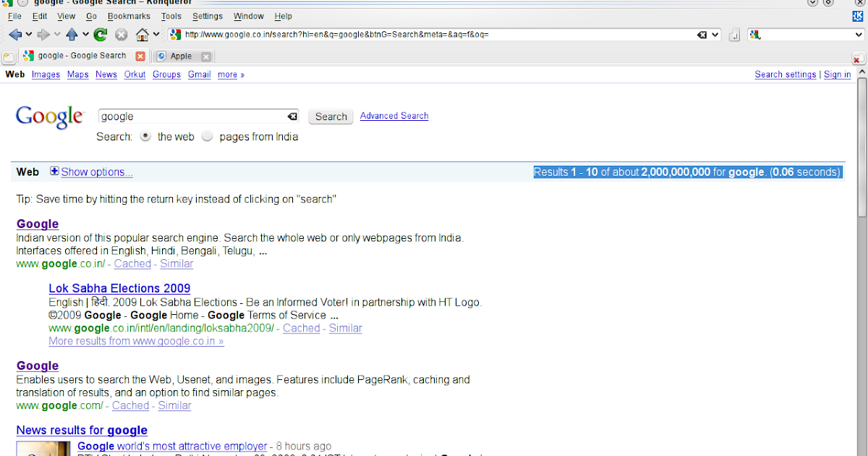868x456 pixels.
Task: Go to the Home page icon
Action: [144, 34]
